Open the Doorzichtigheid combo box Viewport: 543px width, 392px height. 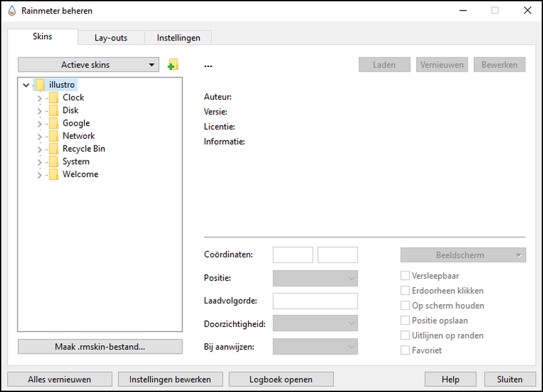click(x=315, y=323)
